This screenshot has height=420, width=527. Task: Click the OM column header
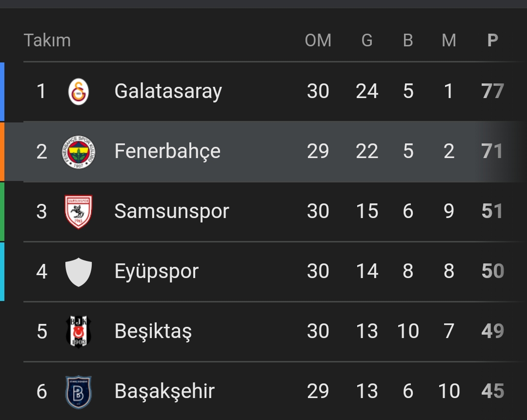coord(318,40)
